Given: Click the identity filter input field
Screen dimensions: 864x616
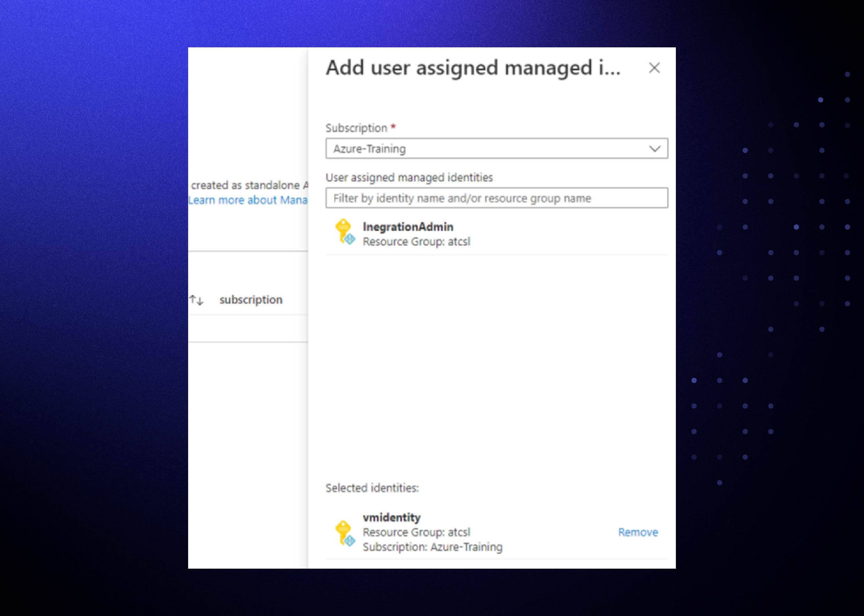Looking at the screenshot, I should pos(496,198).
